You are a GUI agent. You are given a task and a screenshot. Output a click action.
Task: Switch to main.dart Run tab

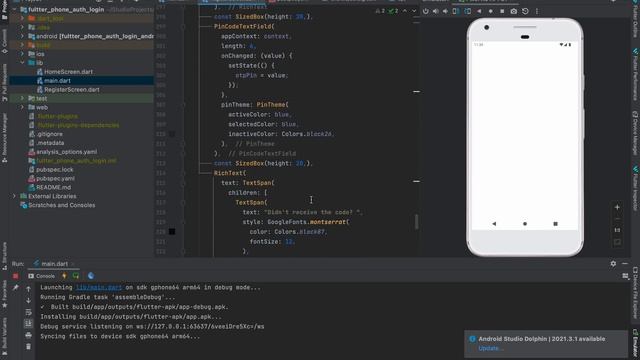point(54,264)
